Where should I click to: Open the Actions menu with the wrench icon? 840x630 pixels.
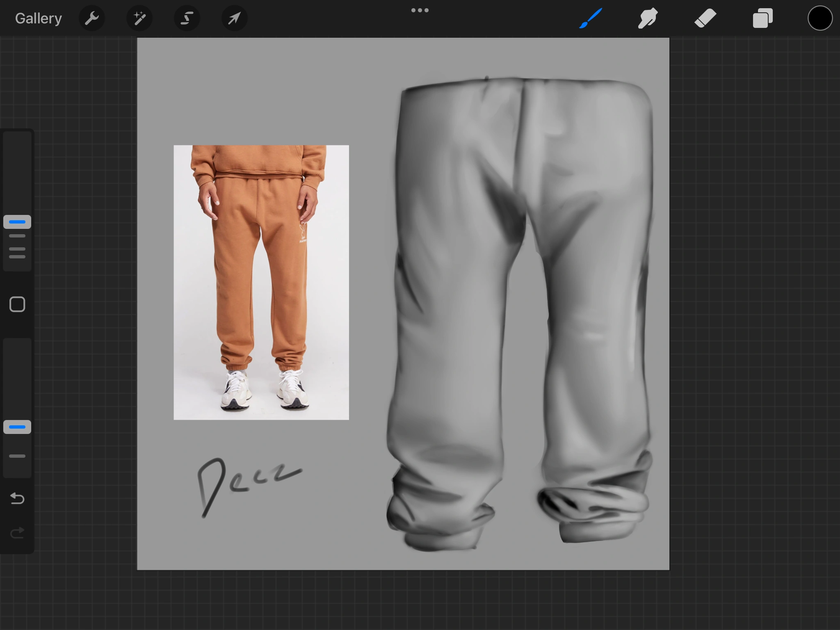[x=92, y=18]
